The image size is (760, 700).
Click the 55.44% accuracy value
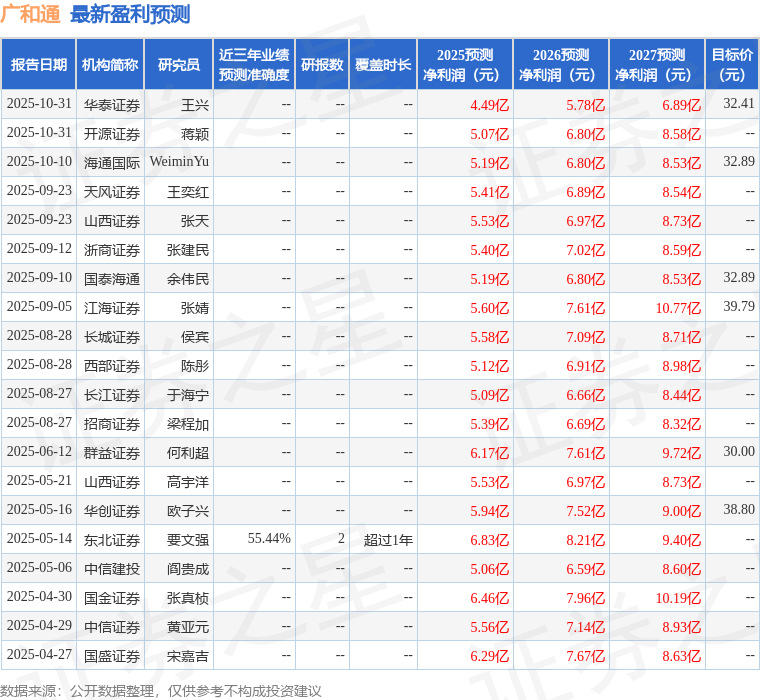(269, 539)
